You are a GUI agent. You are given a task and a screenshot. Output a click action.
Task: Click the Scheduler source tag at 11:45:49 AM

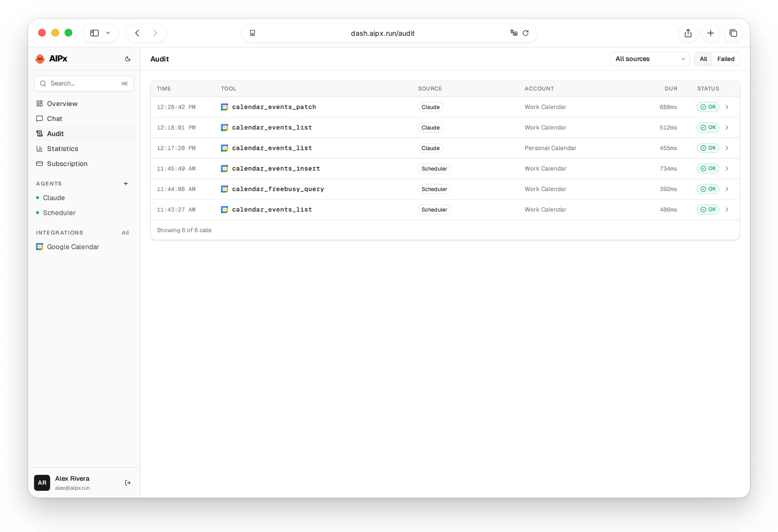[434, 168]
